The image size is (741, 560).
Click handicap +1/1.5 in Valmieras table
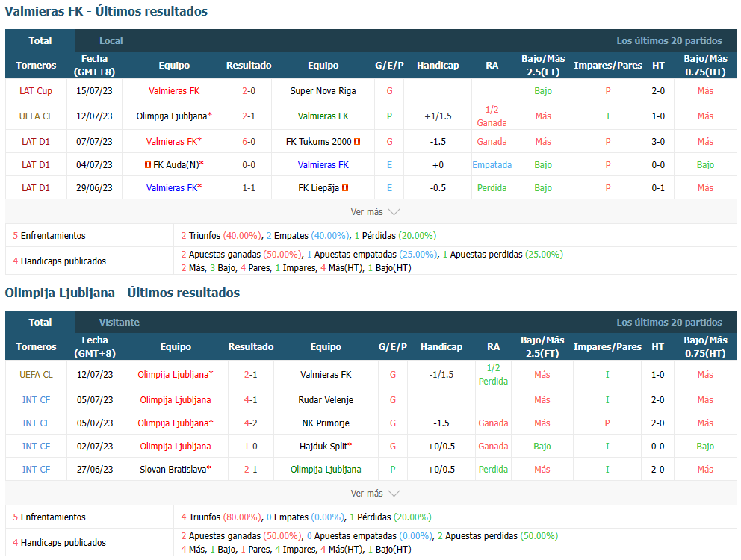(438, 116)
